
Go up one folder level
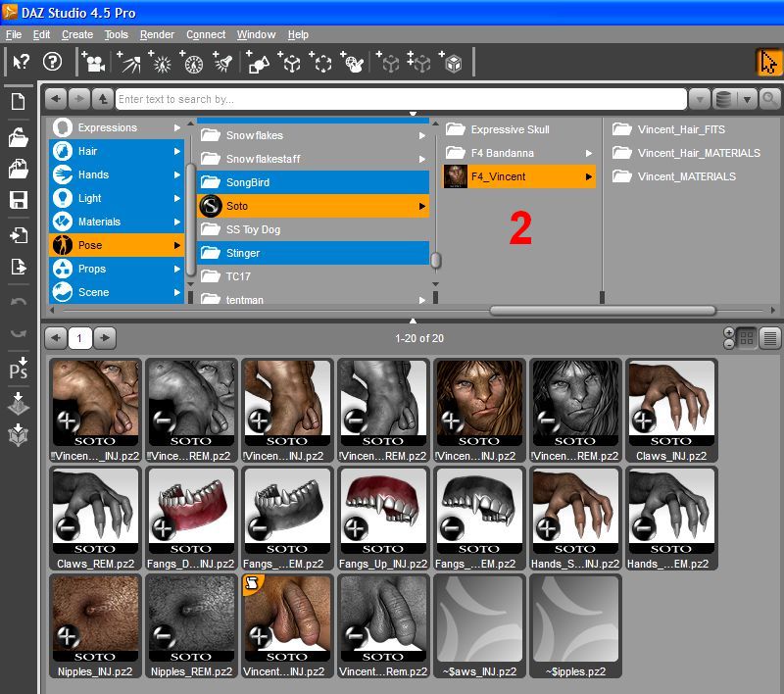(103, 99)
